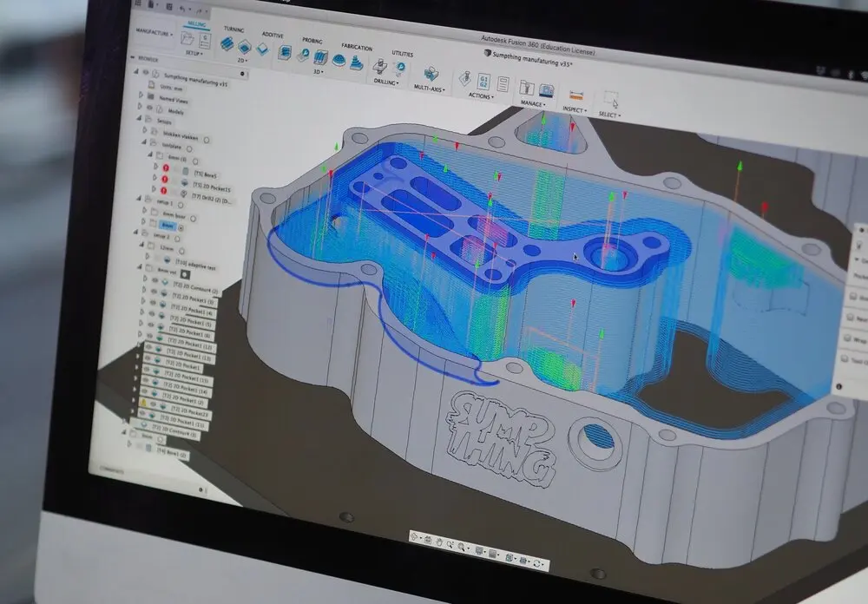Click the Drill tool icon
This screenshot has width=868, height=604.
point(380,67)
